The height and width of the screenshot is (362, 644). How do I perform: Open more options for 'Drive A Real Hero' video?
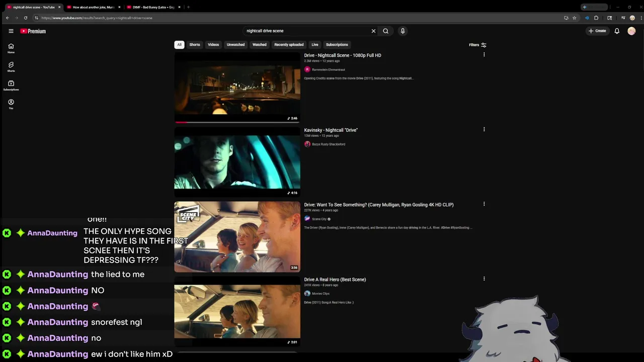(484, 279)
